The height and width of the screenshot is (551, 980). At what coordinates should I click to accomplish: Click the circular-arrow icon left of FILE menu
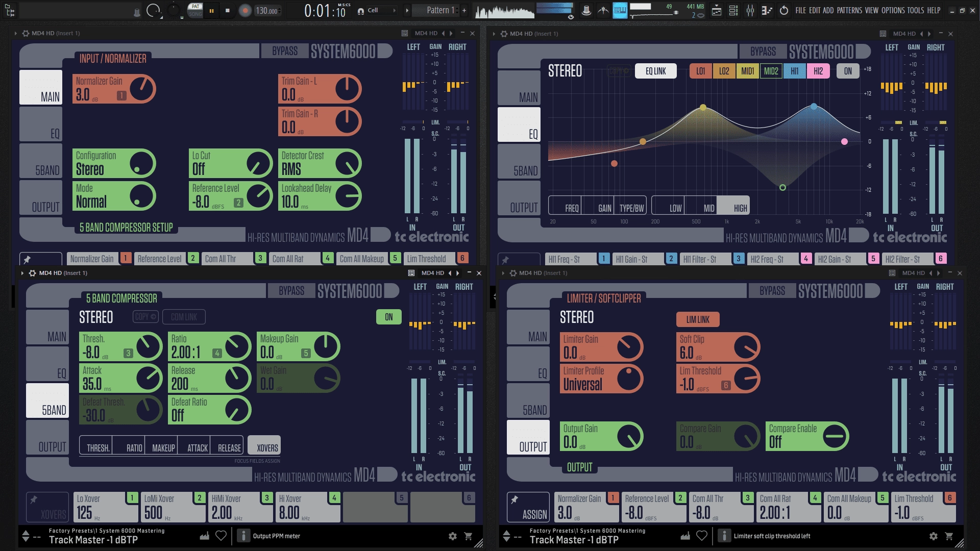(784, 11)
